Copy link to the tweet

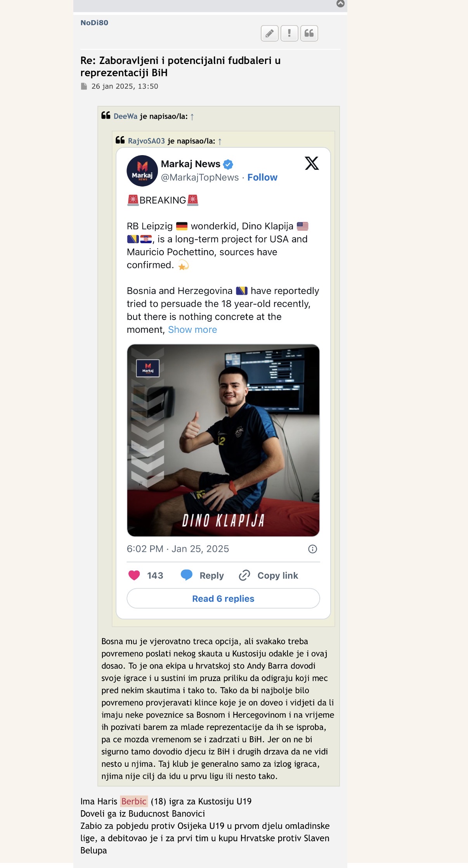point(269,576)
